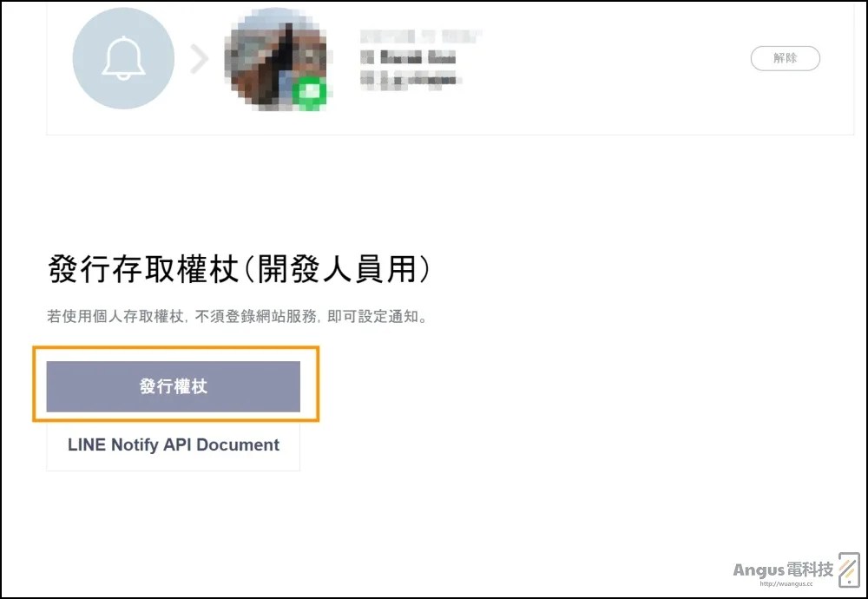Click the third blurred info line
This screenshot has height=599, width=868.
click(x=411, y=80)
